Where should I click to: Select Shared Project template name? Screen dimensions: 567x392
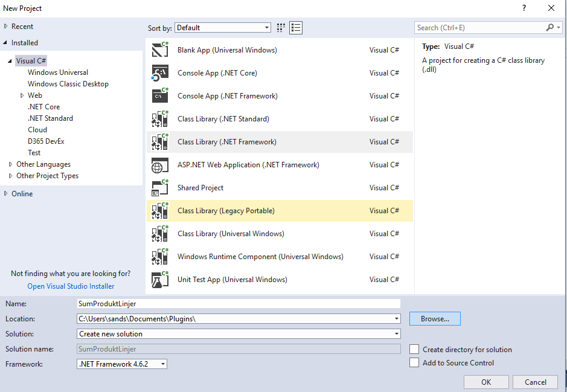pos(200,188)
